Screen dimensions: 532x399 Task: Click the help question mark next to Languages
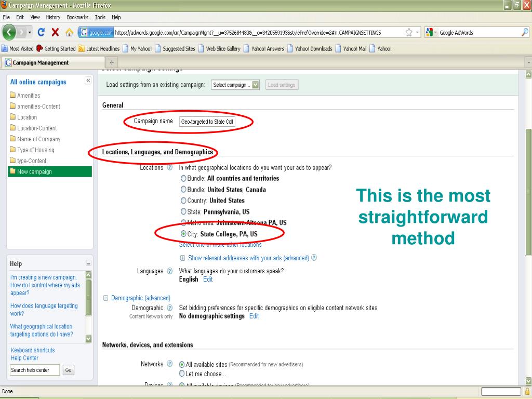[170, 271]
